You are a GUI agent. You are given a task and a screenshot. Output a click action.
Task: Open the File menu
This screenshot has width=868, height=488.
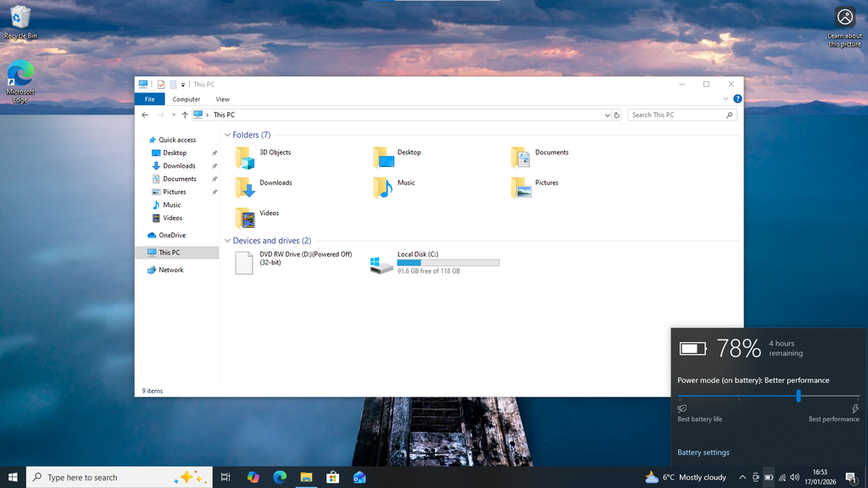click(149, 99)
